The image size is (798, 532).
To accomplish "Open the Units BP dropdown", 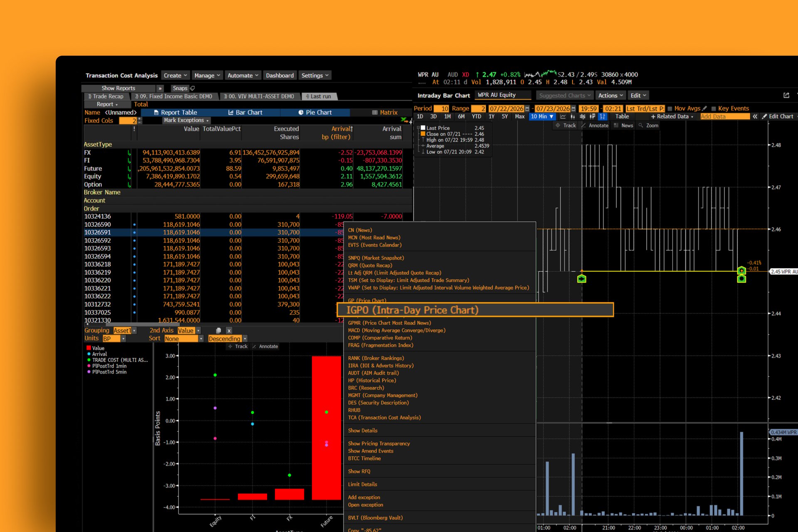I will click(114, 339).
